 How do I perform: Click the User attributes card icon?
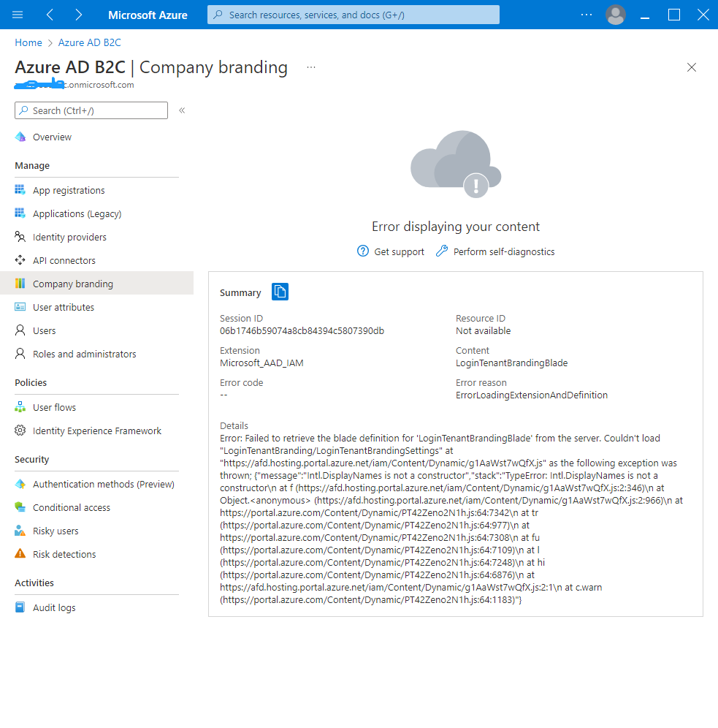20,306
